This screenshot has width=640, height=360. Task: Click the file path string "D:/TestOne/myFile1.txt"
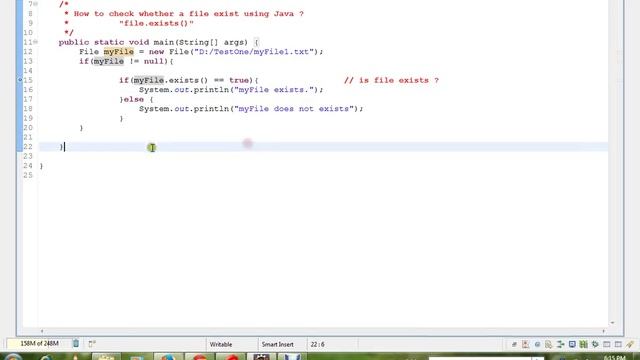tap(254, 52)
